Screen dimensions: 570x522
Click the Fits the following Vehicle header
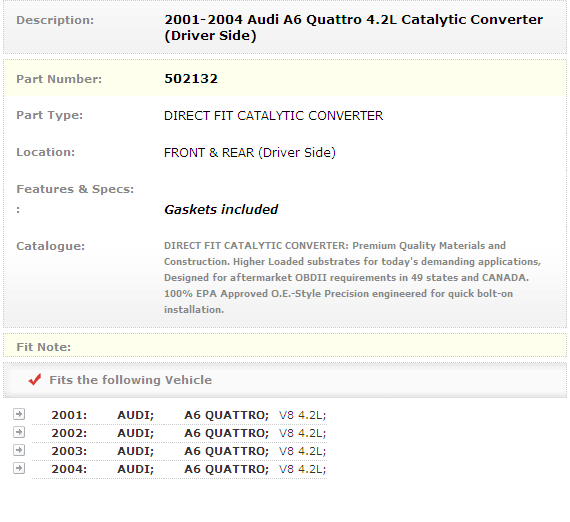click(x=131, y=380)
